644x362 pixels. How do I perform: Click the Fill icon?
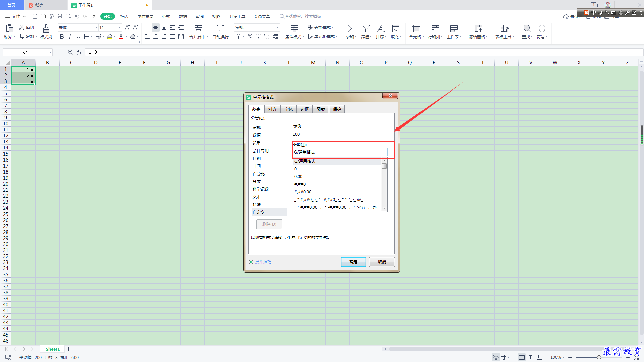pyautogui.click(x=396, y=28)
